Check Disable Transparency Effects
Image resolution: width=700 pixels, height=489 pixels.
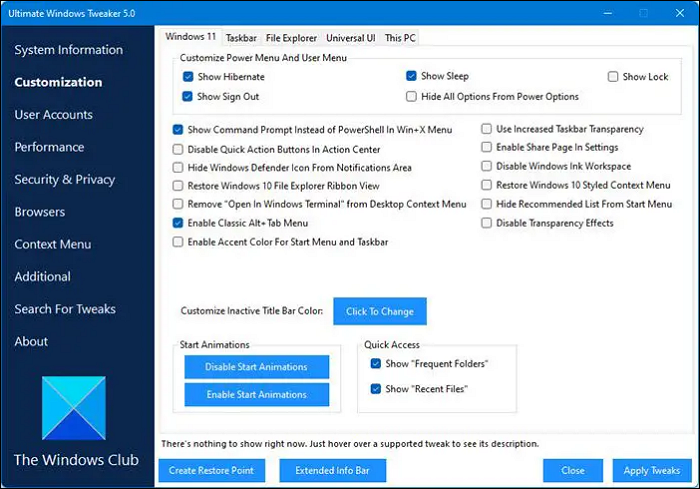[x=487, y=223]
